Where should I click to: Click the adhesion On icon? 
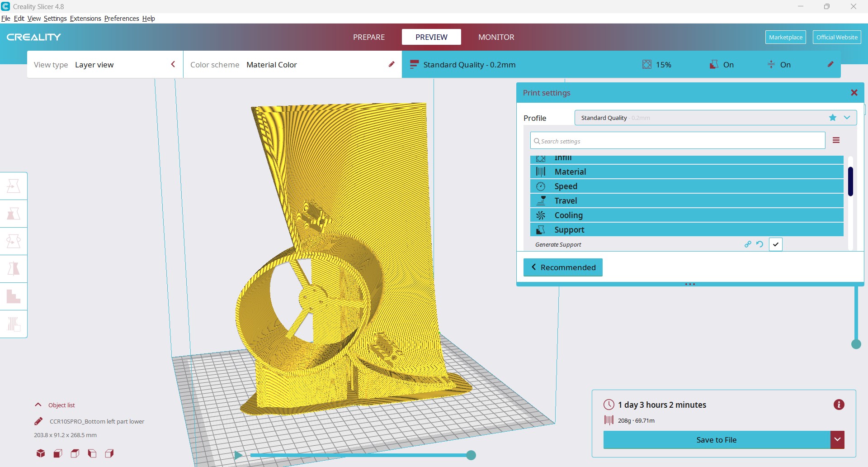771,64
